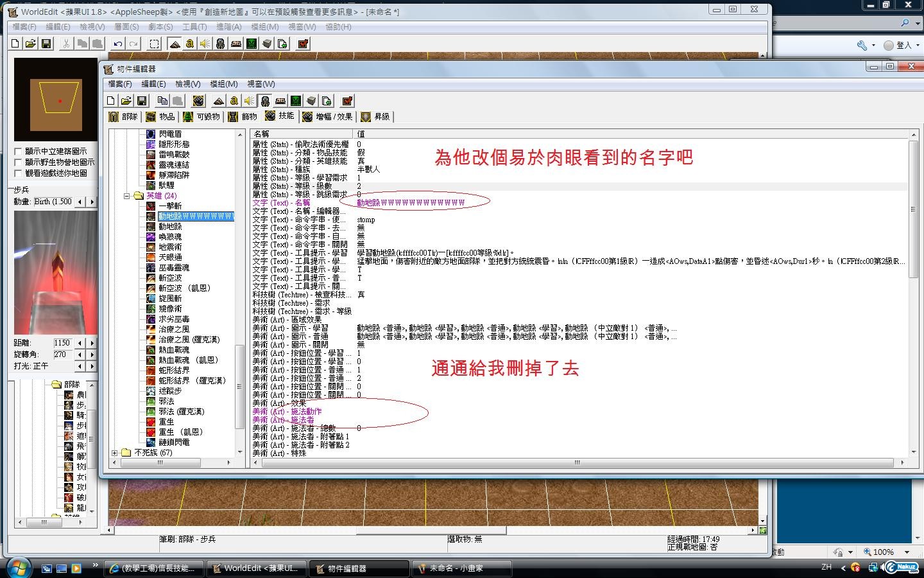924x578 pixels.
Task: Click the 登入 sign-in button
Action: coord(898,45)
